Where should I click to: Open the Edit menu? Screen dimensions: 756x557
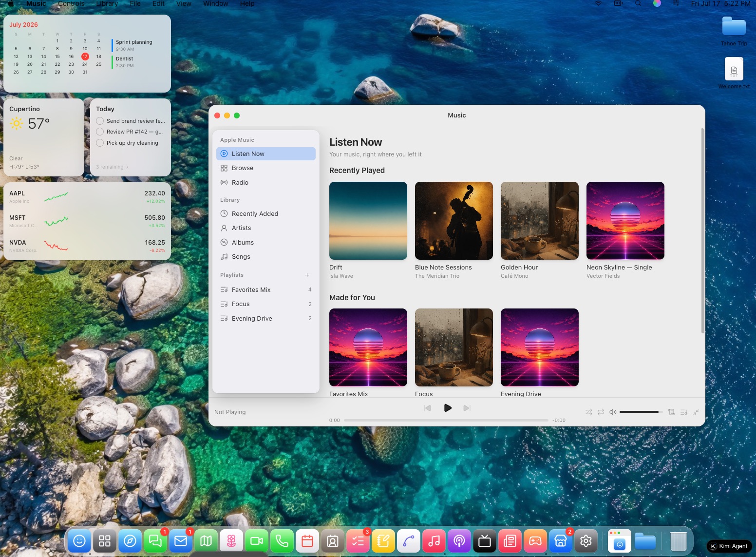[158, 3]
